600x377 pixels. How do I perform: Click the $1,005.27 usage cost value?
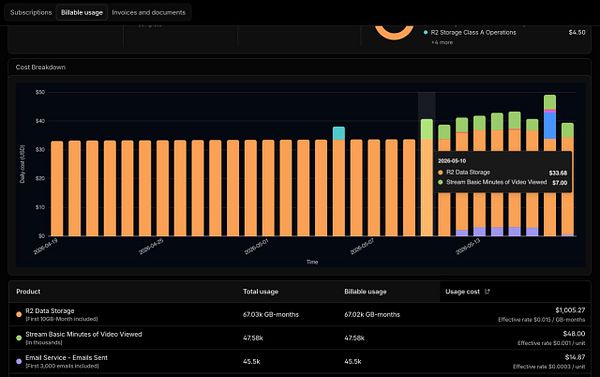(570, 310)
